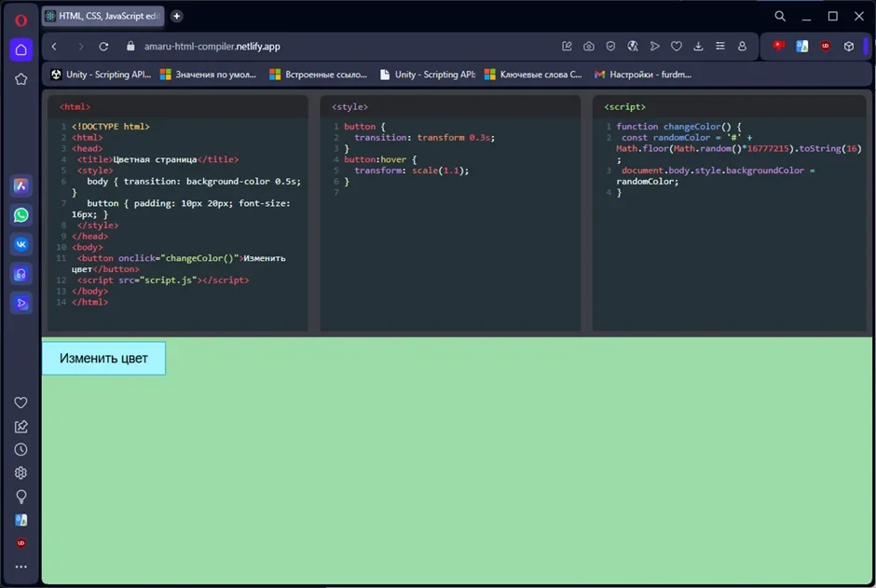Go back to the previous page
The image size is (876, 588).
click(x=54, y=47)
